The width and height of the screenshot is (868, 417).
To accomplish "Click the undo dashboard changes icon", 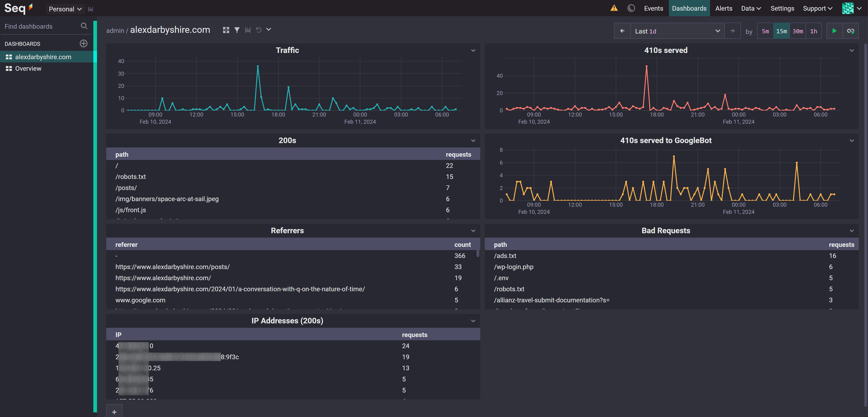I will tap(258, 30).
